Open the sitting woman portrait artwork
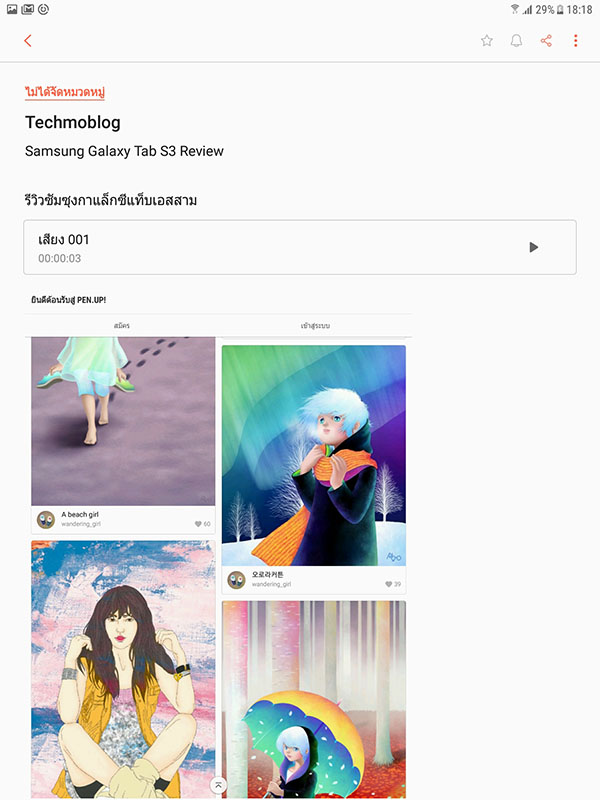Image resolution: width=600 pixels, height=800 pixels. 123,669
